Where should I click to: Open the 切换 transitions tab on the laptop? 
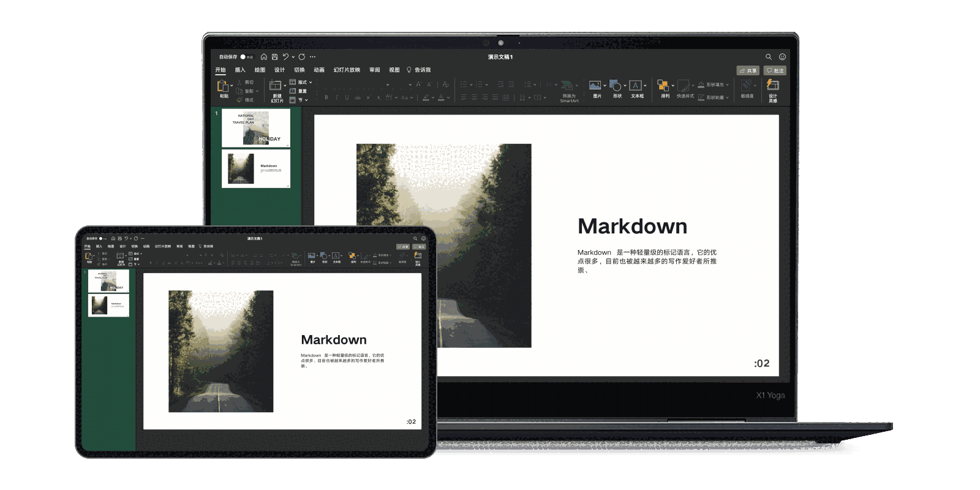(x=299, y=70)
